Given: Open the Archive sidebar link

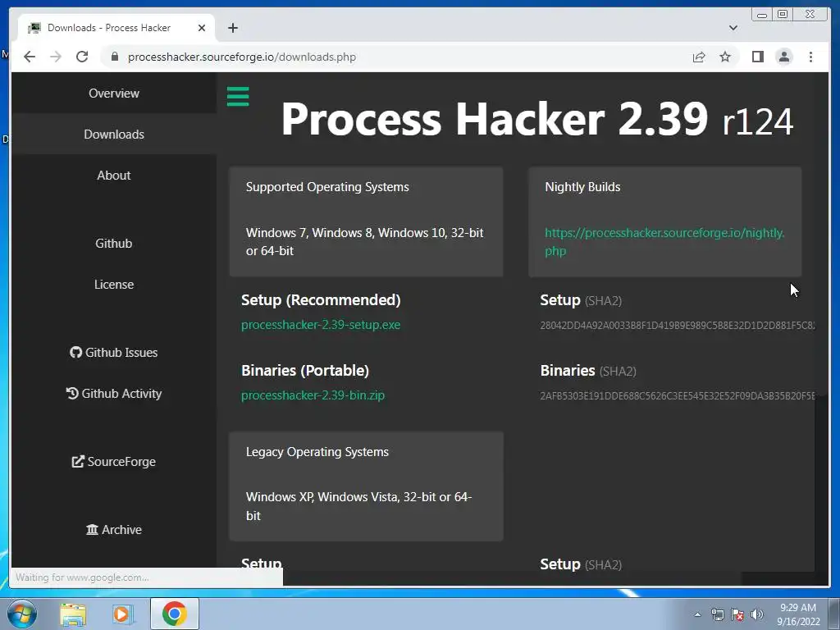Looking at the screenshot, I should (x=114, y=529).
